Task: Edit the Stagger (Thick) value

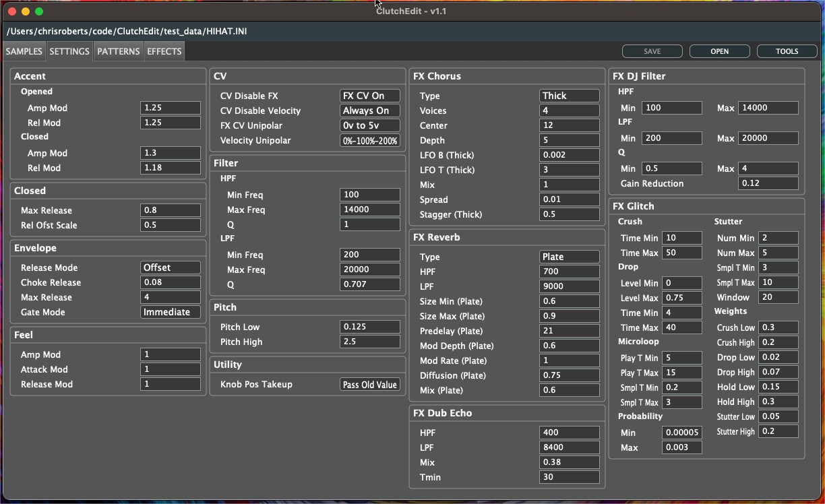Action: click(x=570, y=214)
